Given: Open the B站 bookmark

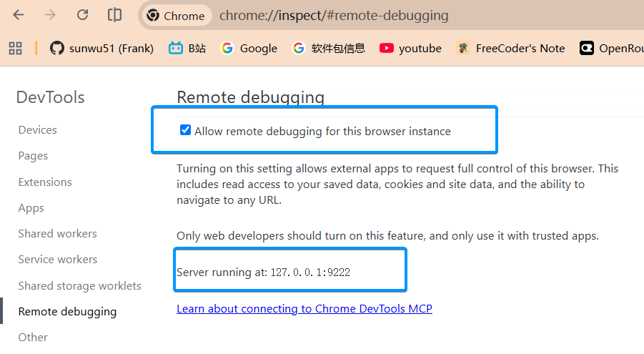Looking at the screenshot, I should click(x=187, y=48).
